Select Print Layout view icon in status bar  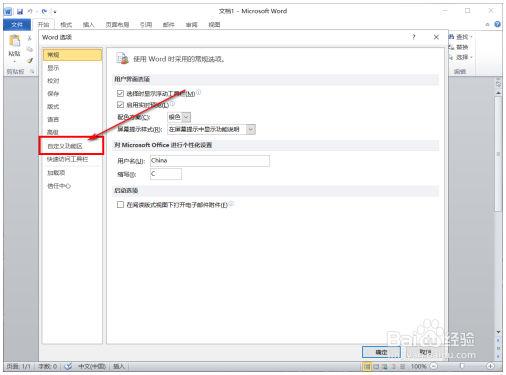pos(367,367)
